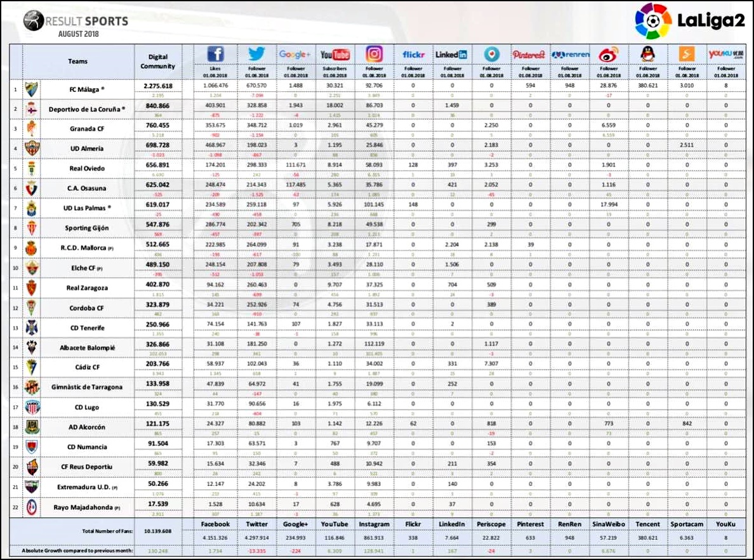The width and height of the screenshot is (754, 560).
Task: Select FC Málaga's "2.275.618" community value
Action: pyautogui.click(x=158, y=86)
